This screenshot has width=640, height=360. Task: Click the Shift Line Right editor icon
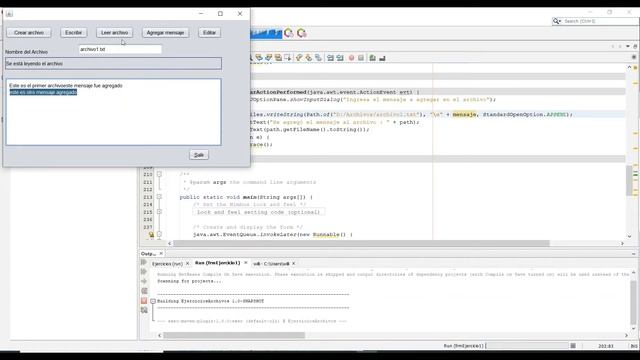340,58
